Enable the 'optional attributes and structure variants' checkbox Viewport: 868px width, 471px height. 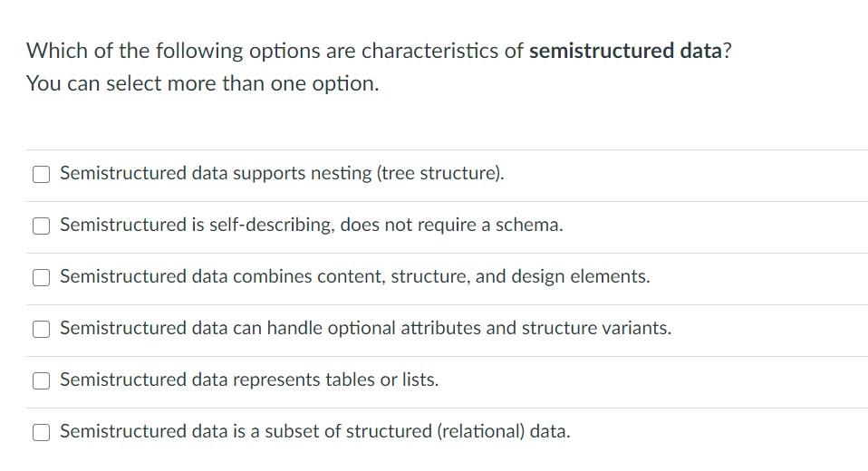point(41,329)
